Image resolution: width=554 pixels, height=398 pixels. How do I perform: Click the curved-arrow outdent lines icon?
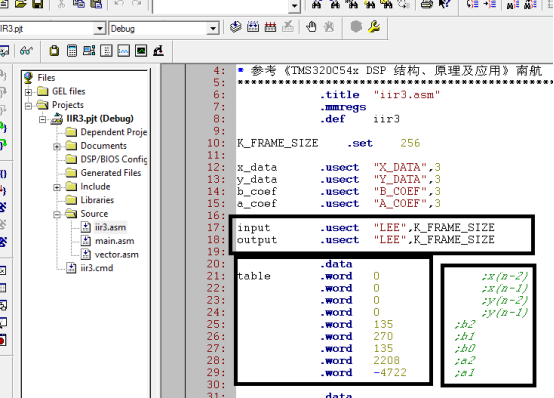(x=472, y=4)
